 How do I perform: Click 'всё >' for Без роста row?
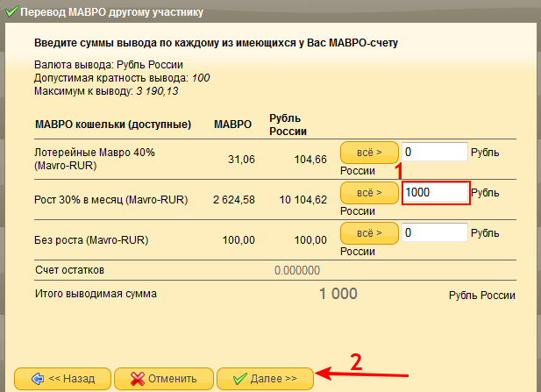point(369,233)
